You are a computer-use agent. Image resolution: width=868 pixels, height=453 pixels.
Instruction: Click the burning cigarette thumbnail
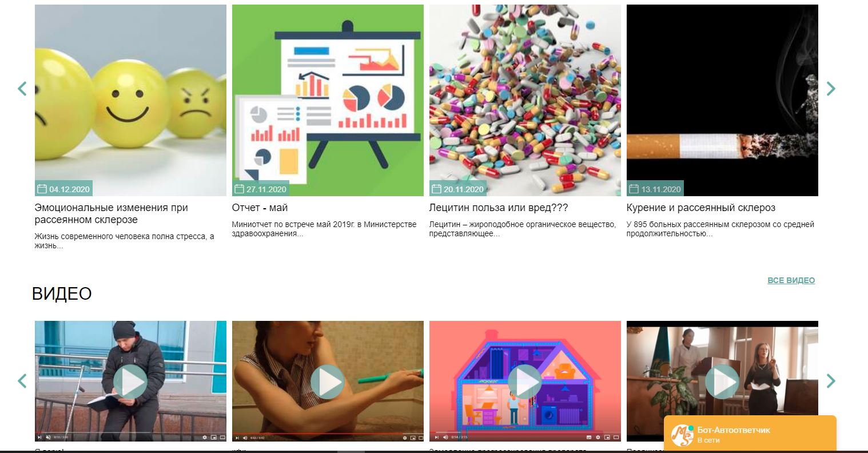tap(722, 100)
